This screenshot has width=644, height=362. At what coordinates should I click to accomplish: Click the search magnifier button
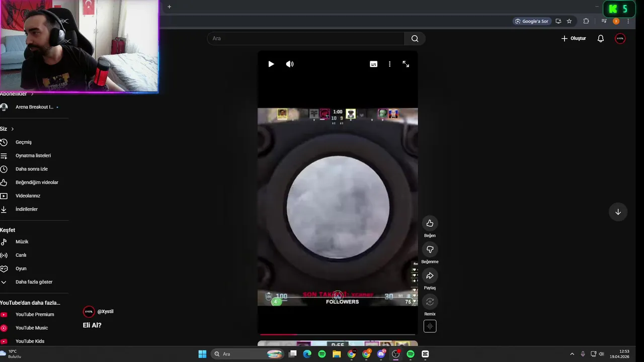pos(415,38)
